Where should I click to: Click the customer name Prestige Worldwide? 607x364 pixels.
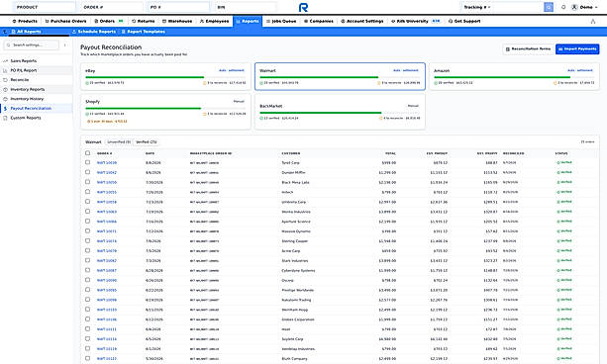[298, 290]
